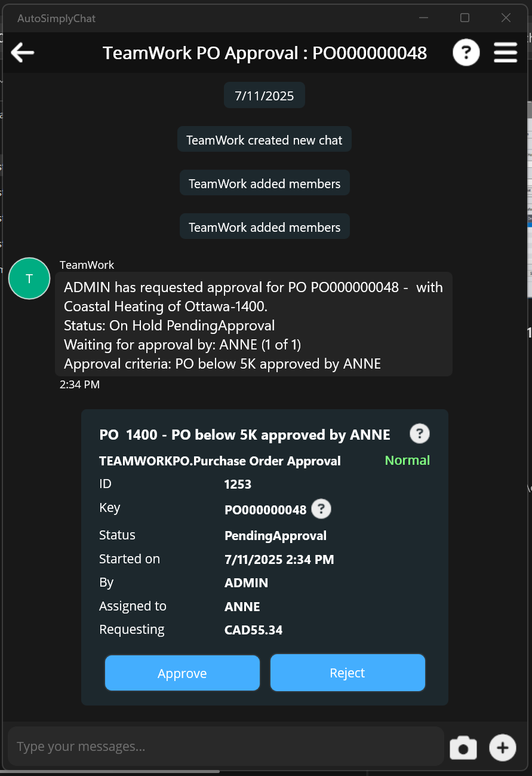Click the TeamWork created new chat notice
This screenshot has width=532, height=776.
click(x=265, y=140)
